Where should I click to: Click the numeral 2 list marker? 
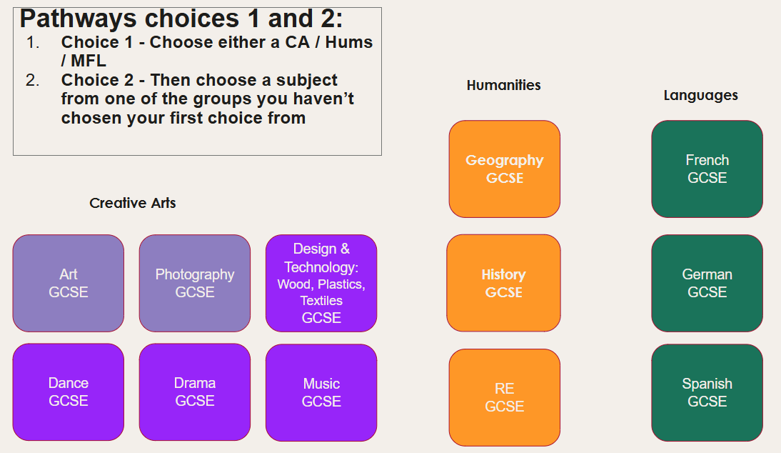pos(32,80)
